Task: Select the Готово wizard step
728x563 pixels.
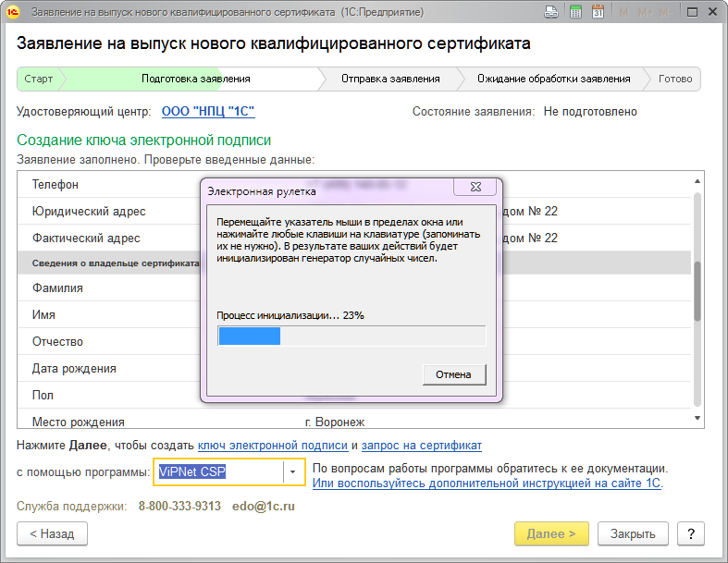Action: 675,79
